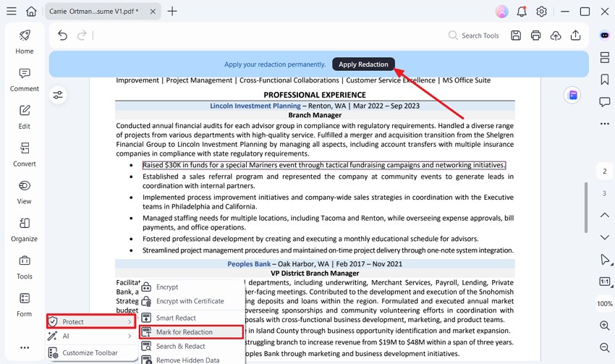Choose the select cursor tool
This screenshot has height=364, width=615.
604,260
